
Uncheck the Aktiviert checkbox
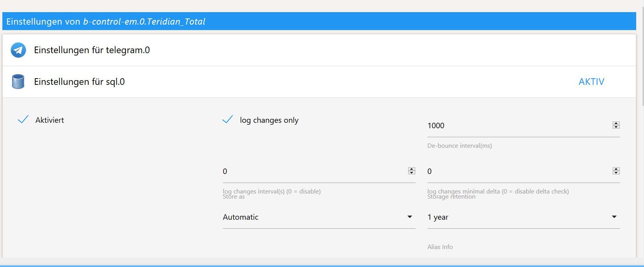tap(23, 120)
